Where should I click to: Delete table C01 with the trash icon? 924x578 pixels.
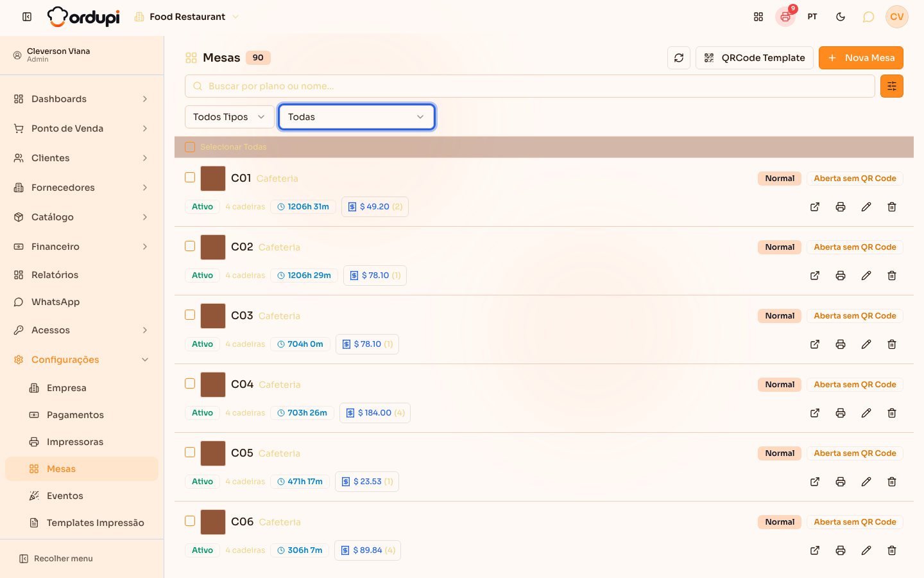click(x=892, y=207)
